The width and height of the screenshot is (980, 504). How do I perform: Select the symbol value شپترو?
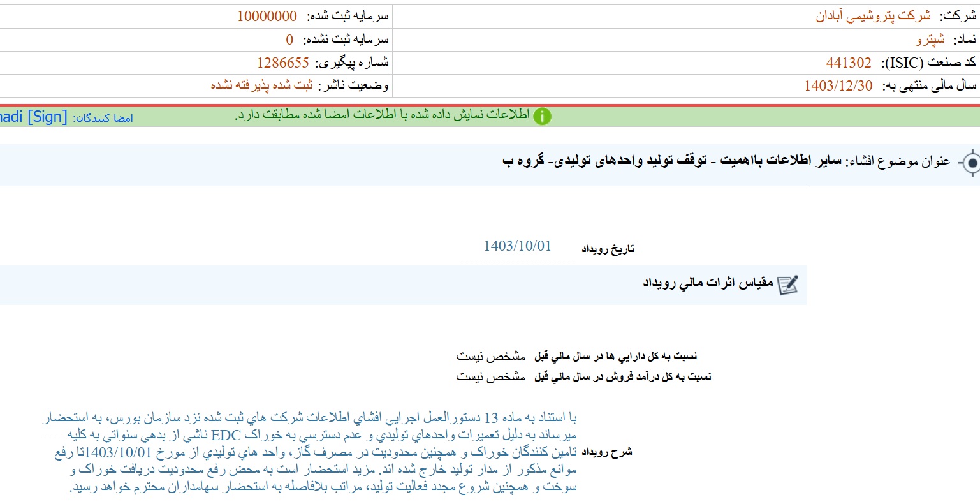click(931, 40)
